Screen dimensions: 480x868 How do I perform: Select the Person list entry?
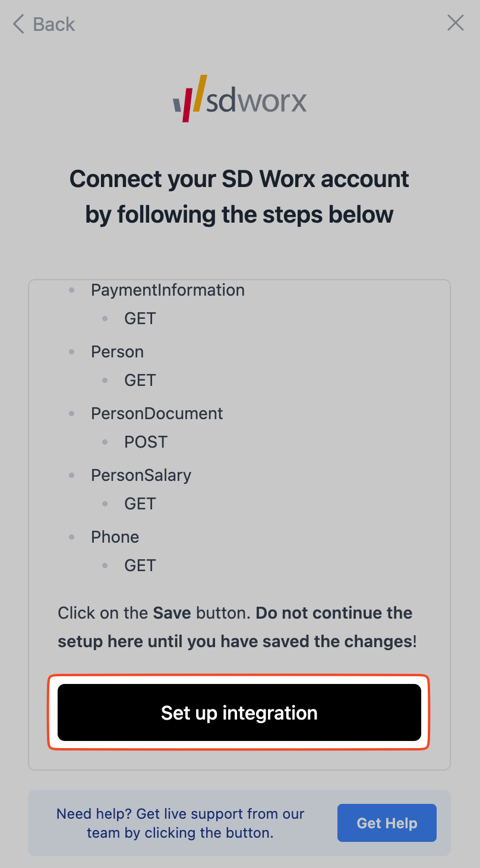point(117,351)
